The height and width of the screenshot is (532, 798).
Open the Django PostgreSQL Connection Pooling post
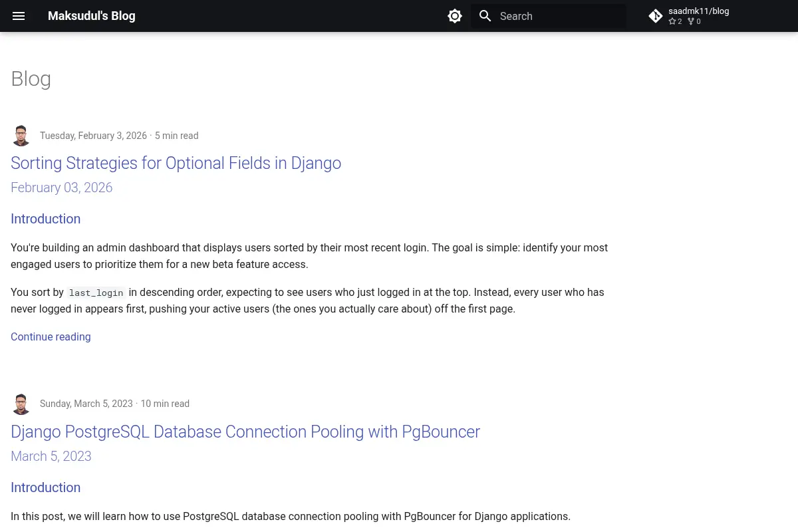point(245,432)
